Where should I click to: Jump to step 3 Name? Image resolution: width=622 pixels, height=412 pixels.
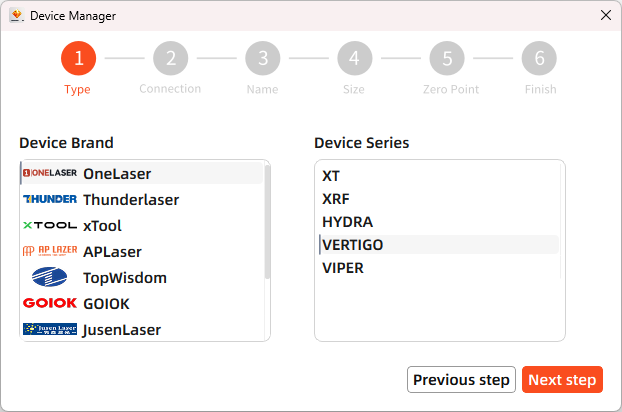(x=263, y=58)
